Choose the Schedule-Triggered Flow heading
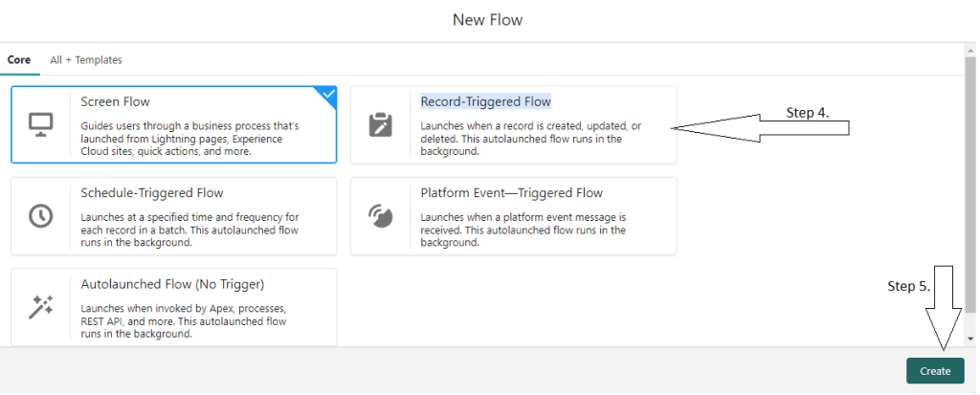The image size is (980, 395). click(152, 193)
